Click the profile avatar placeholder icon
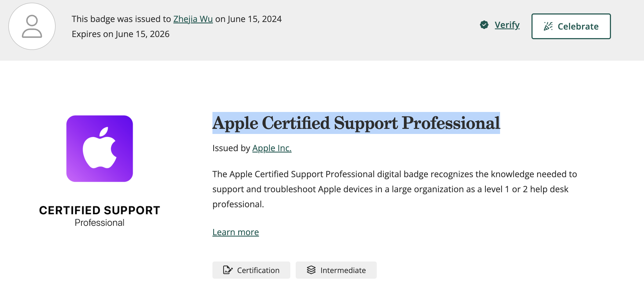The image size is (644, 298). click(x=32, y=26)
